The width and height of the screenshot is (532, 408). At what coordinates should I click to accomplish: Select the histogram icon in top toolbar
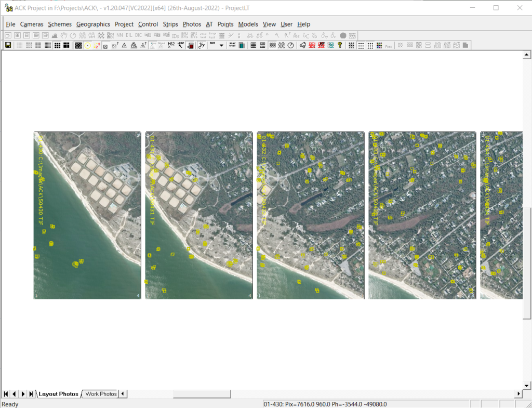[x=55, y=35]
